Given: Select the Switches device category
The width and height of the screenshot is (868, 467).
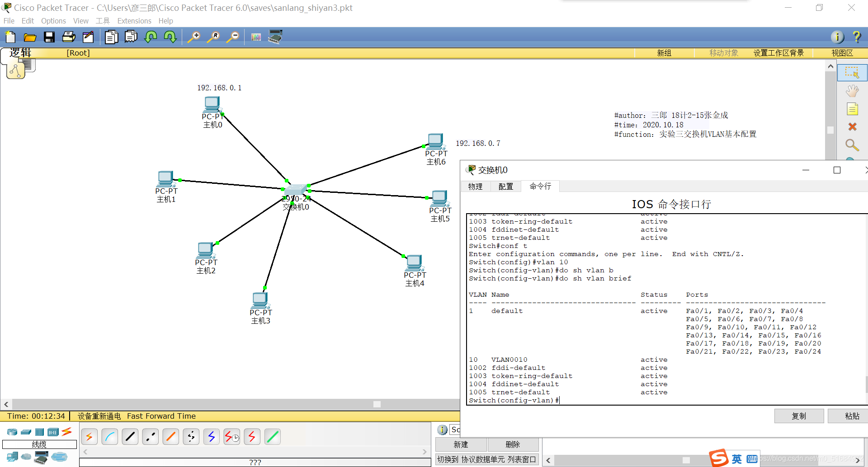Looking at the screenshot, I should (26, 432).
